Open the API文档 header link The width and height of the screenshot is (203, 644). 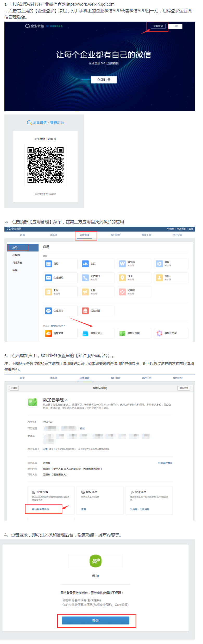pyautogui.click(x=170, y=229)
